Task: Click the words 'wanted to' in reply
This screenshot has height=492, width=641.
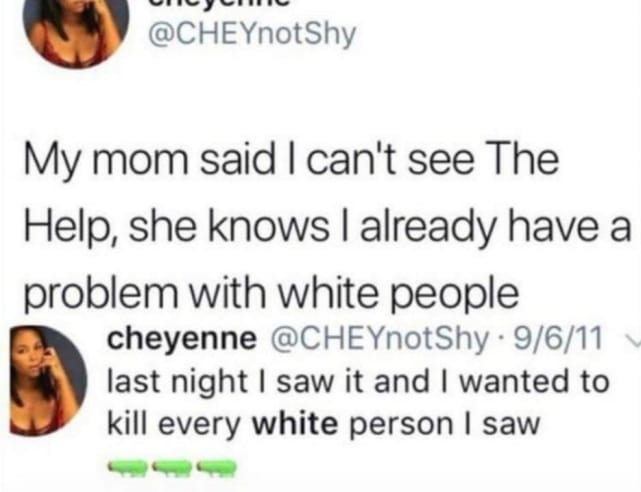Action: tap(534, 382)
